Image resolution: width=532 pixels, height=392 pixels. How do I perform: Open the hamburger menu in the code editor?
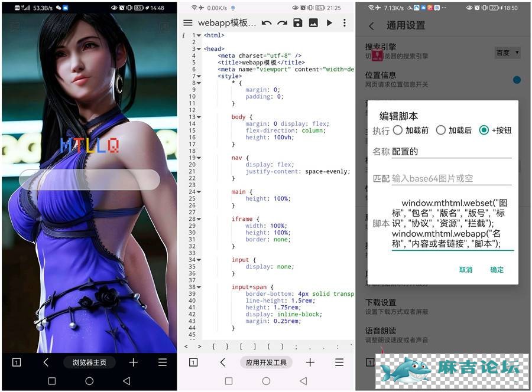(187, 22)
